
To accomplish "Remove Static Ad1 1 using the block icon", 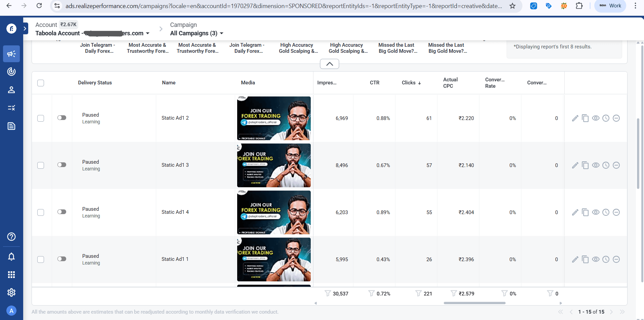I will click(617, 259).
